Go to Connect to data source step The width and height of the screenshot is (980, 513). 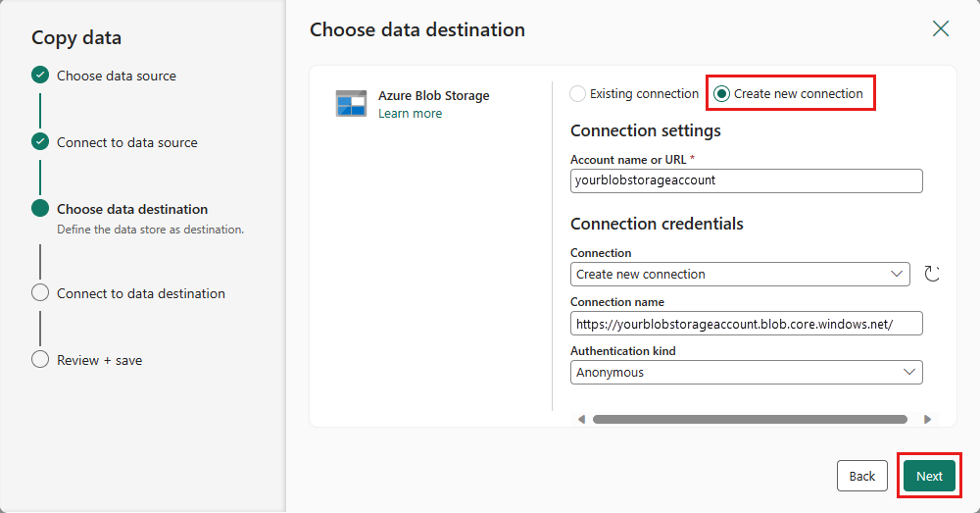pyautogui.click(x=126, y=142)
